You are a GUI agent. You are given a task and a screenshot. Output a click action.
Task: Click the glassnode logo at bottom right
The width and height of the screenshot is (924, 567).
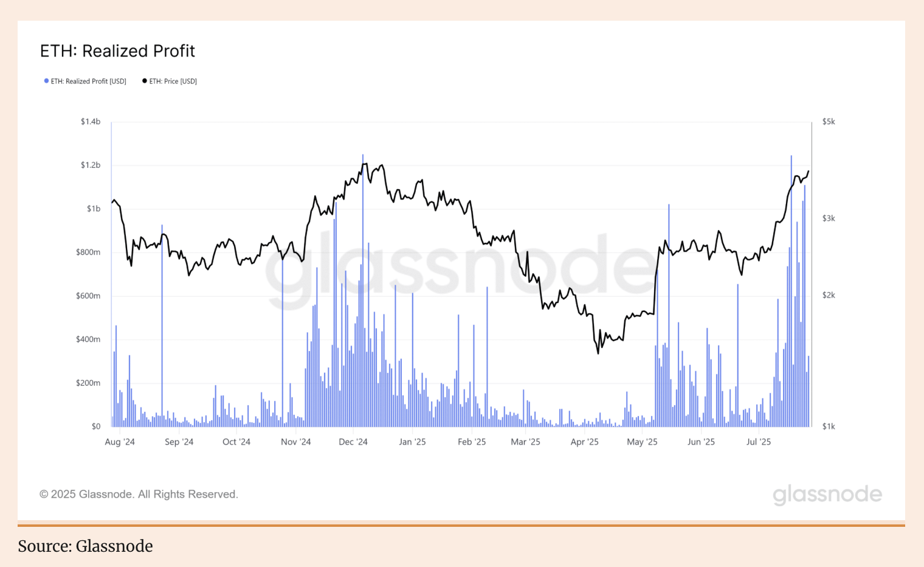(827, 495)
